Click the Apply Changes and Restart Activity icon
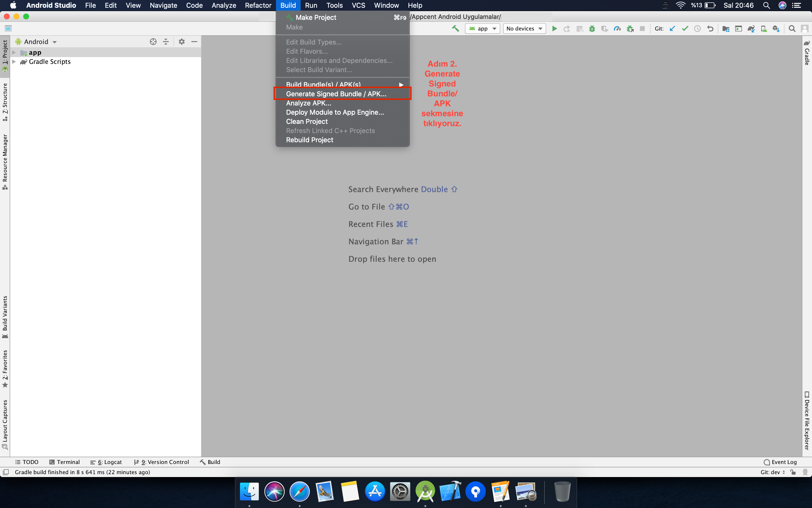The width and height of the screenshot is (812, 508). pos(567,29)
